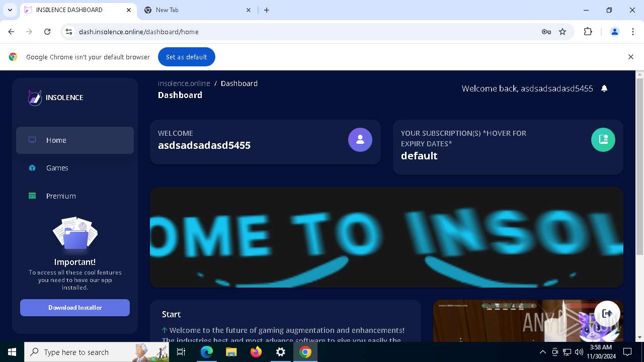The height and width of the screenshot is (362, 644).
Task: Click the Games cube icon
Action: (x=32, y=168)
